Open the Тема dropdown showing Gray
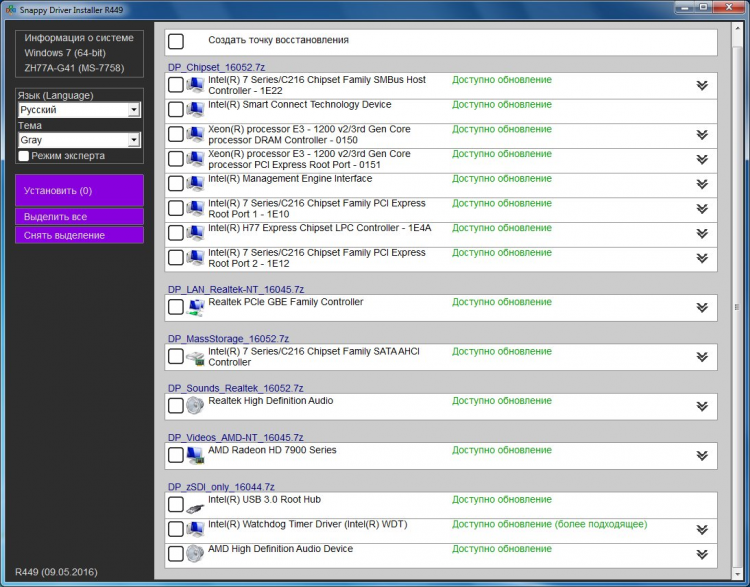The height and width of the screenshot is (587, 750). click(79, 140)
